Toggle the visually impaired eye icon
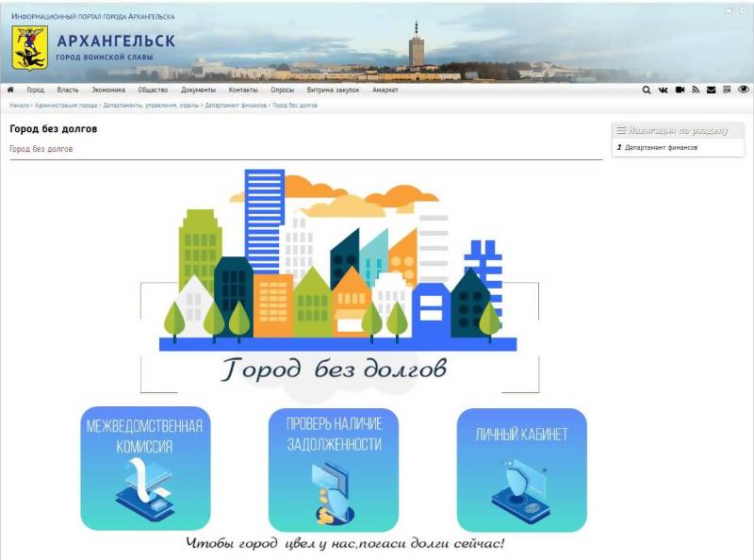The width and height of the screenshot is (754, 560). pyautogui.click(x=744, y=91)
